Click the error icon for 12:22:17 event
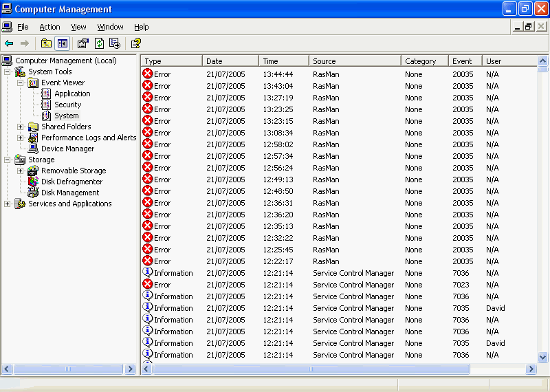The width and height of the screenshot is (550, 392). coord(148,261)
